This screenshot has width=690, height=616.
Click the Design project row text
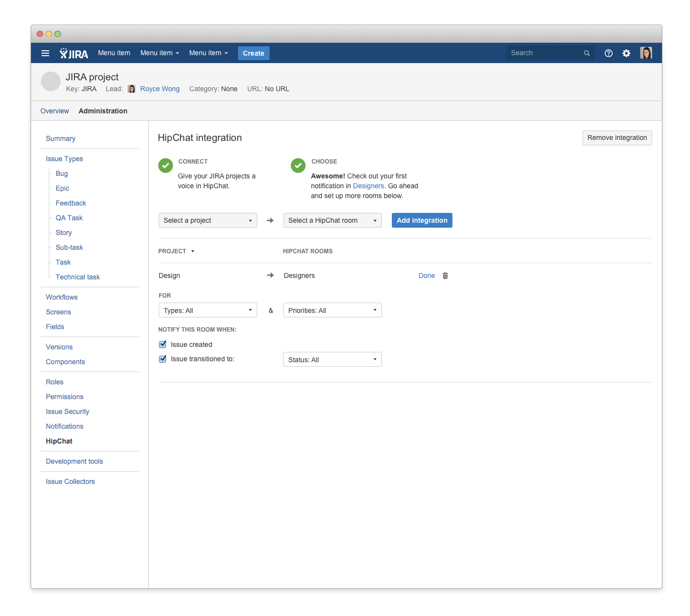point(170,275)
